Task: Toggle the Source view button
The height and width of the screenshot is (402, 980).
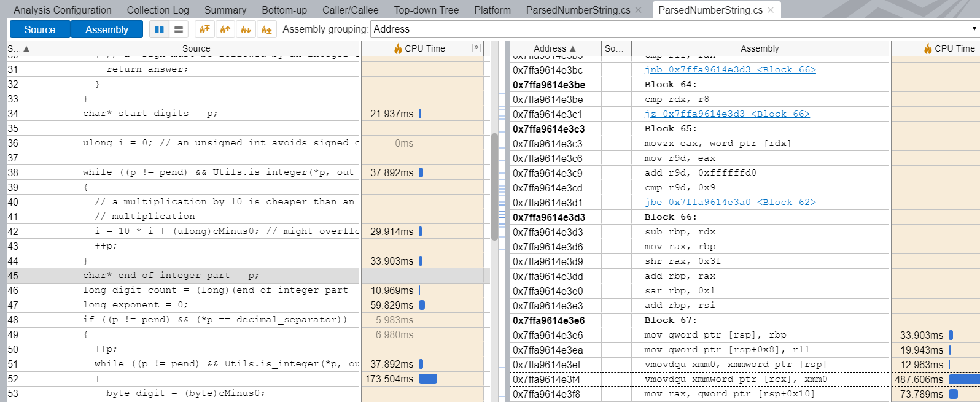Action: [40, 29]
